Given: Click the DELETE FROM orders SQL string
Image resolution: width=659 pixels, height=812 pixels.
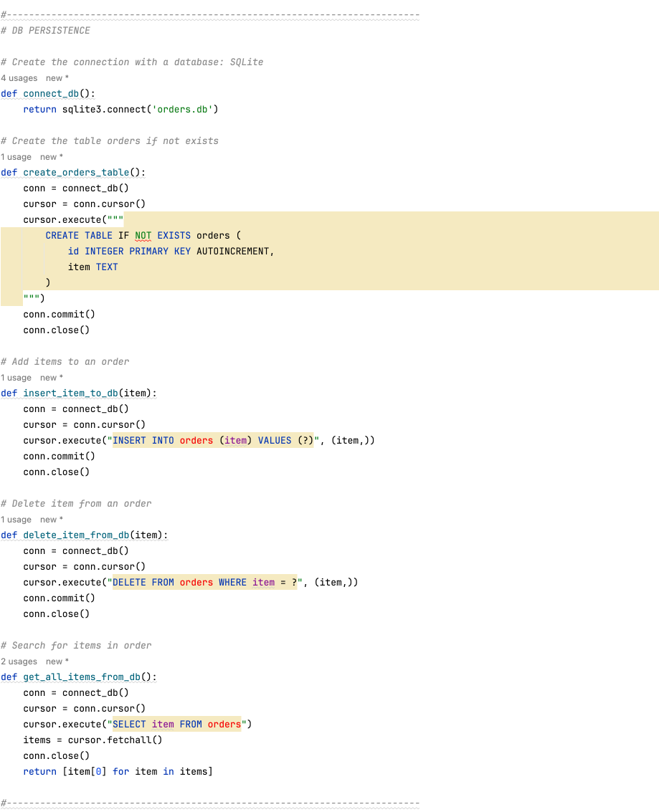Looking at the screenshot, I should [x=204, y=583].
